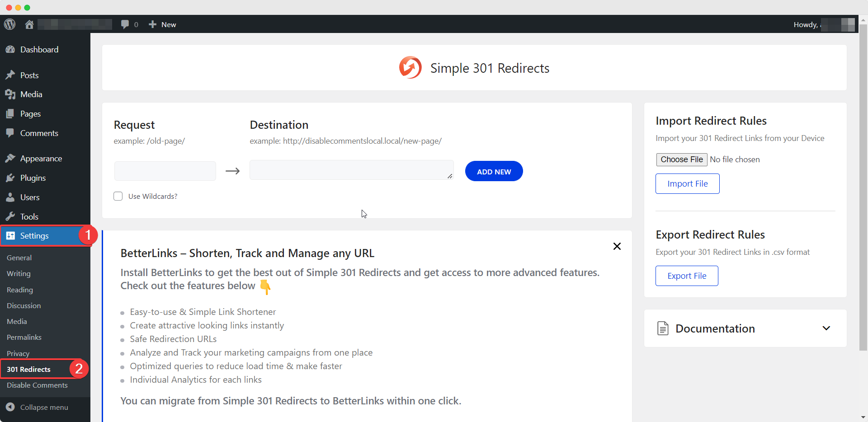
Task: Expand the Documentation section chevron
Action: (x=826, y=328)
